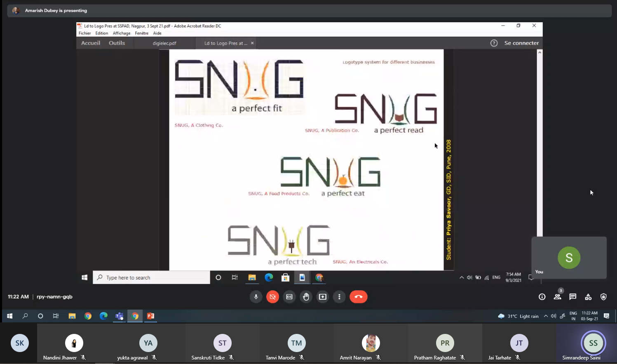Toggle closed captions with the CC button

[x=289, y=297]
